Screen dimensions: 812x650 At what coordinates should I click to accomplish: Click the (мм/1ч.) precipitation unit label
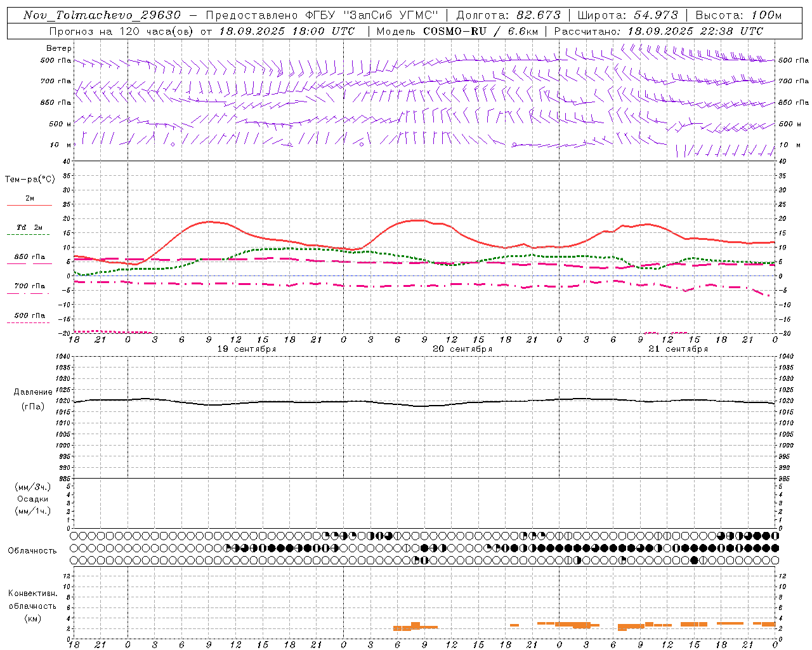coord(33,511)
